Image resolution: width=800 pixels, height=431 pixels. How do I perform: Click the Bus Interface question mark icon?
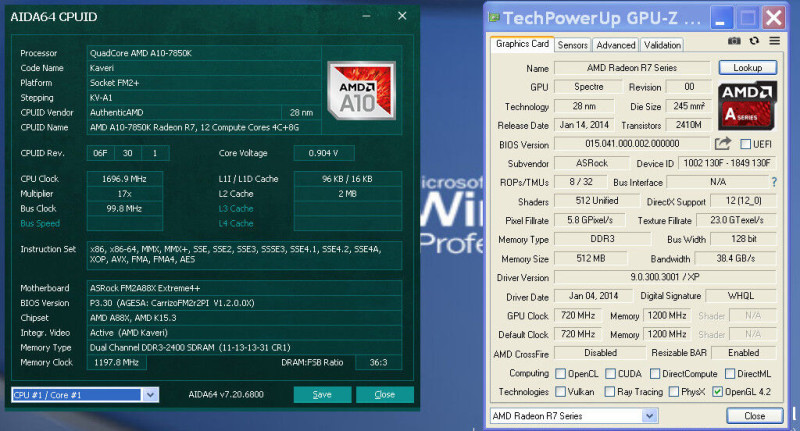pyautogui.click(x=774, y=182)
